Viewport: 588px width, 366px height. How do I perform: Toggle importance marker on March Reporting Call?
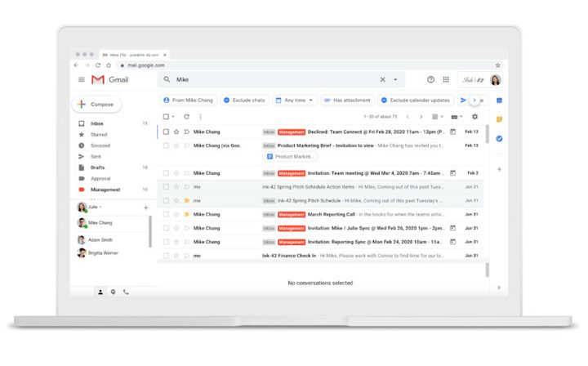(x=186, y=215)
